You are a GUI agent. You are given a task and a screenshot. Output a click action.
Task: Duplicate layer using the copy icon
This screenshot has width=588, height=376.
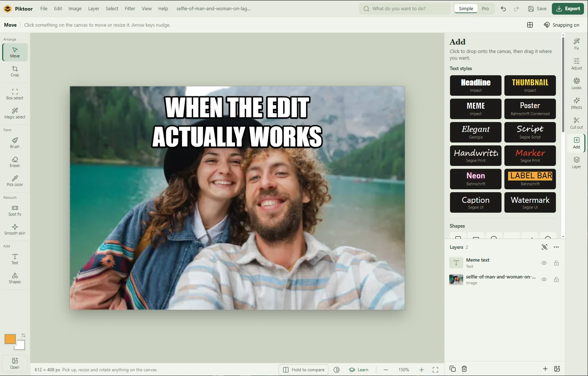click(453, 369)
